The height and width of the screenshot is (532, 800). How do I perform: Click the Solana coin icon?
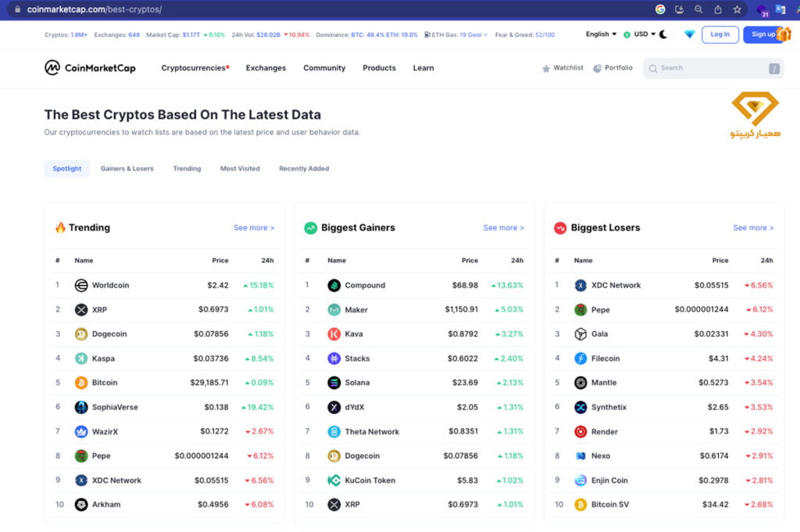coord(334,383)
